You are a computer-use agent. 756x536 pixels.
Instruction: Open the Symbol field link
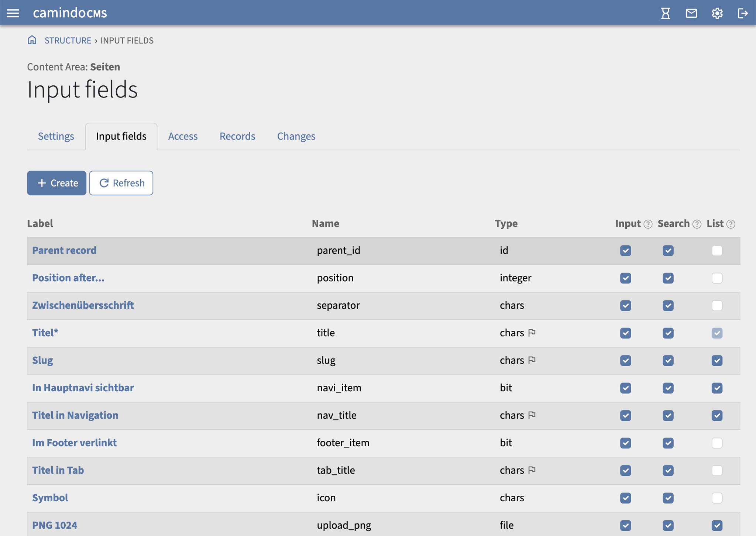50,498
